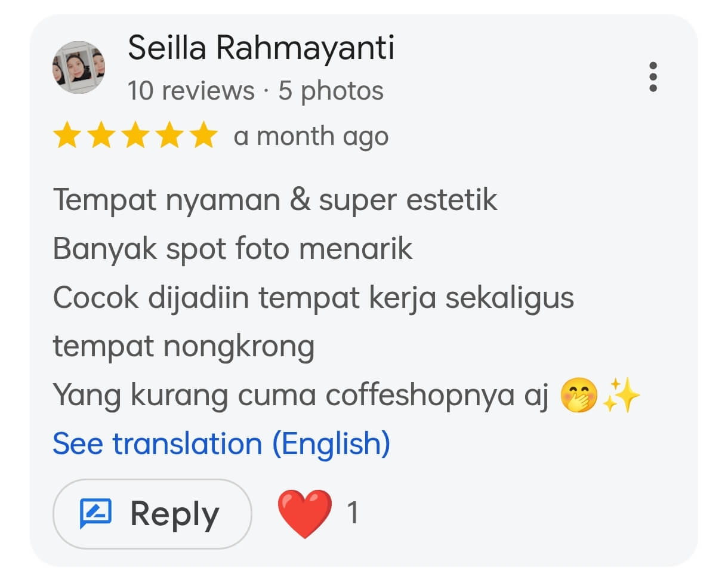Screen dimensions: 728x580
Task: Click review line "Banyak spot foto menarik"
Action: (x=233, y=248)
